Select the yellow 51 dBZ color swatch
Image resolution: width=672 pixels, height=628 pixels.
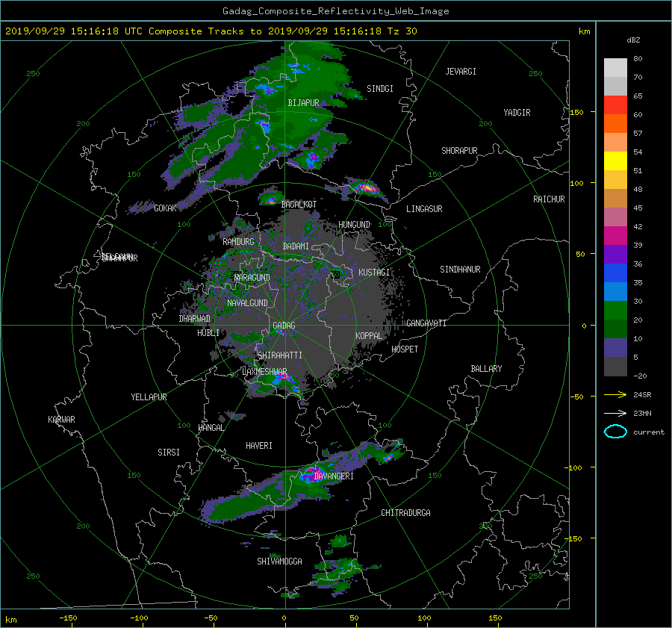click(615, 161)
